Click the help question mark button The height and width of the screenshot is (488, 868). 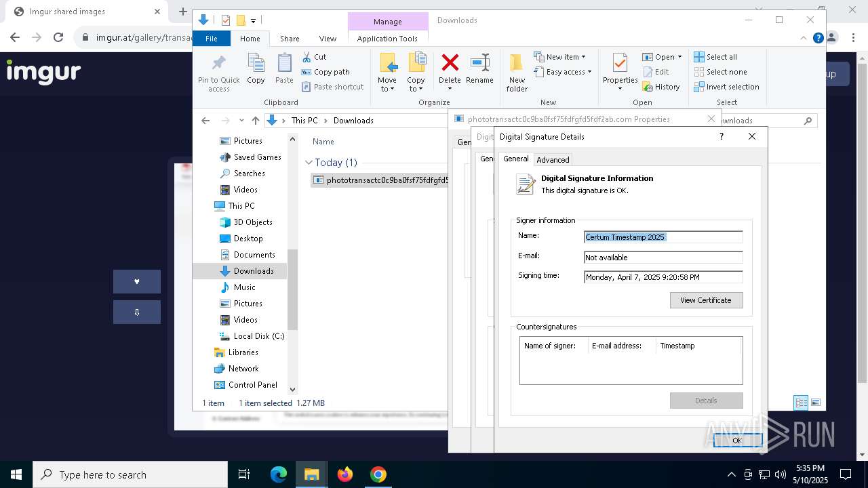(x=721, y=136)
